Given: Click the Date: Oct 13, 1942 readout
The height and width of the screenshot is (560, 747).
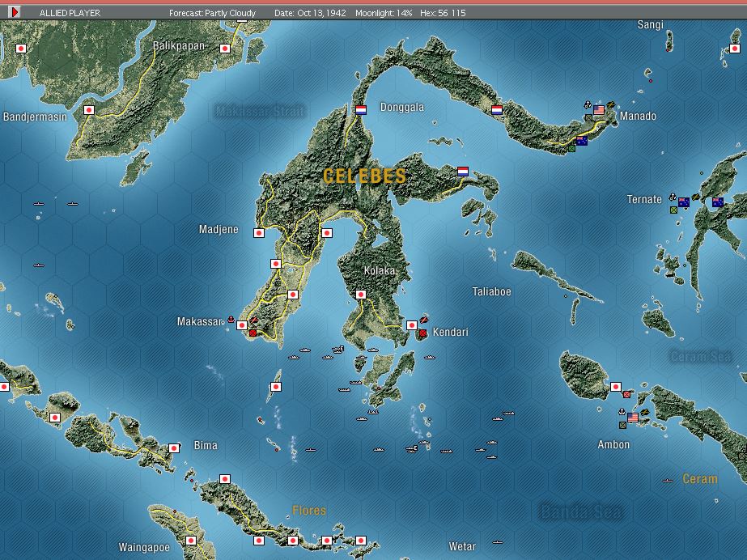Looking at the screenshot, I should [x=310, y=13].
